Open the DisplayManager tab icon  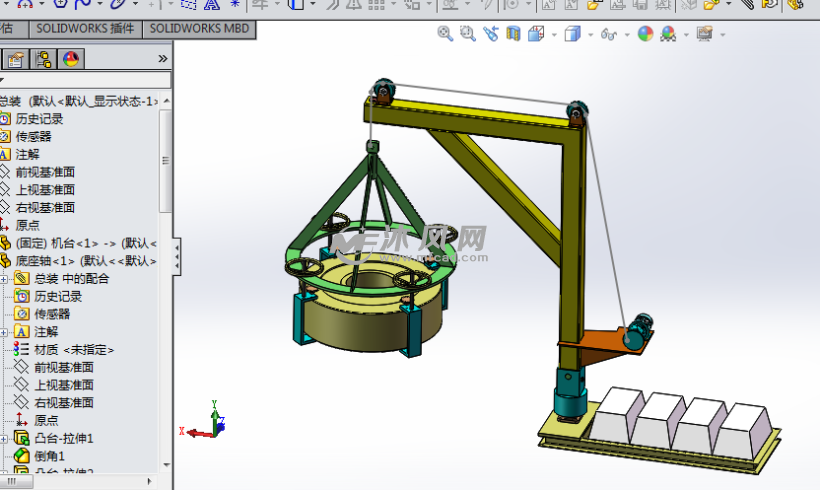pos(70,59)
